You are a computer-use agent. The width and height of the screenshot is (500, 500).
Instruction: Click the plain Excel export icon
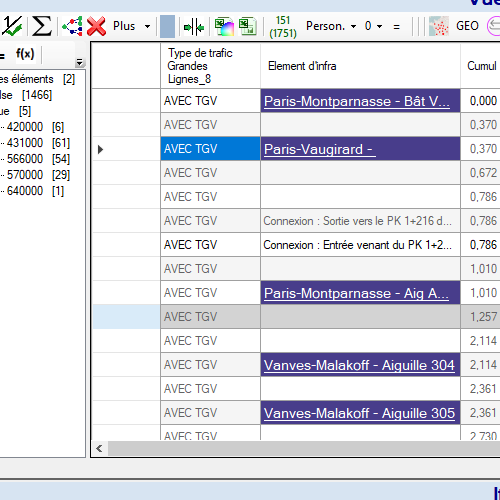tap(248, 26)
